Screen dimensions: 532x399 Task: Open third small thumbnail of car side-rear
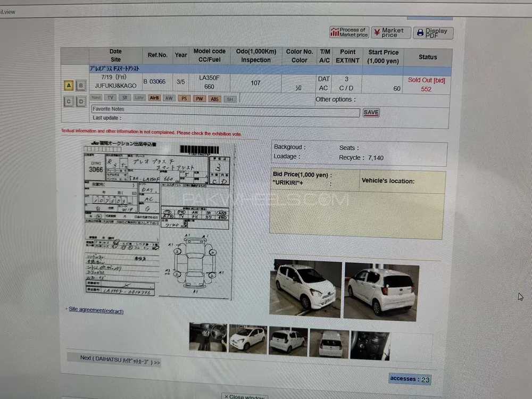[288, 342]
